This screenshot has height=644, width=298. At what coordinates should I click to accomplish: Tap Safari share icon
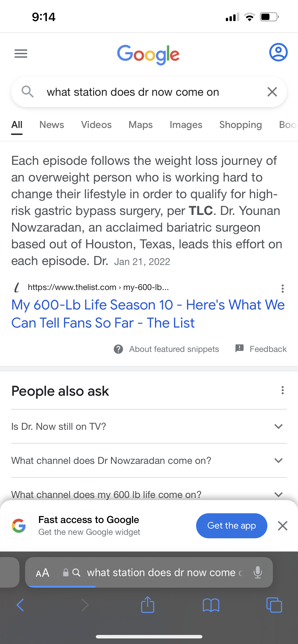tap(148, 605)
